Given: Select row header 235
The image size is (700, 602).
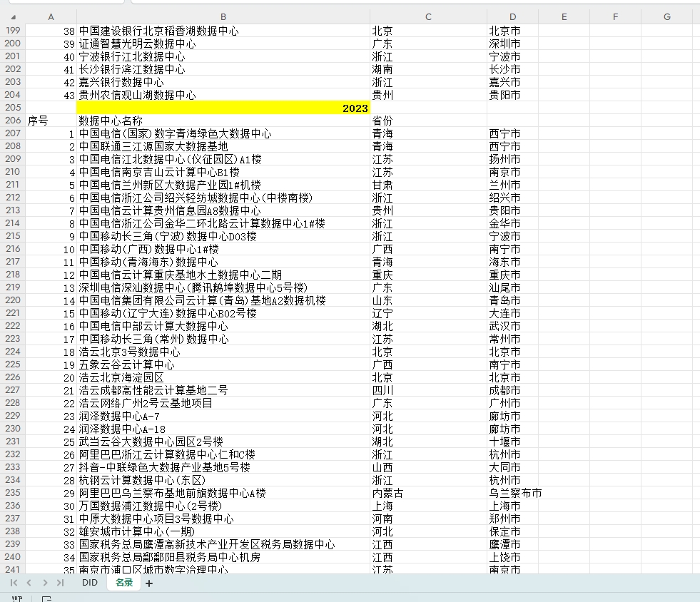Looking at the screenshot, I should pyautogui.click(x=13, y=493).
